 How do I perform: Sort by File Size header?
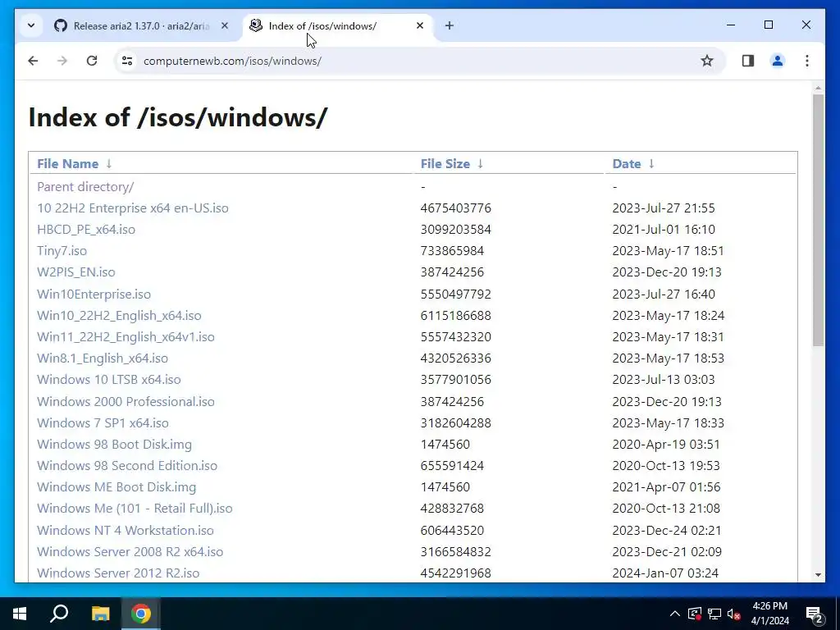[445, 164]
